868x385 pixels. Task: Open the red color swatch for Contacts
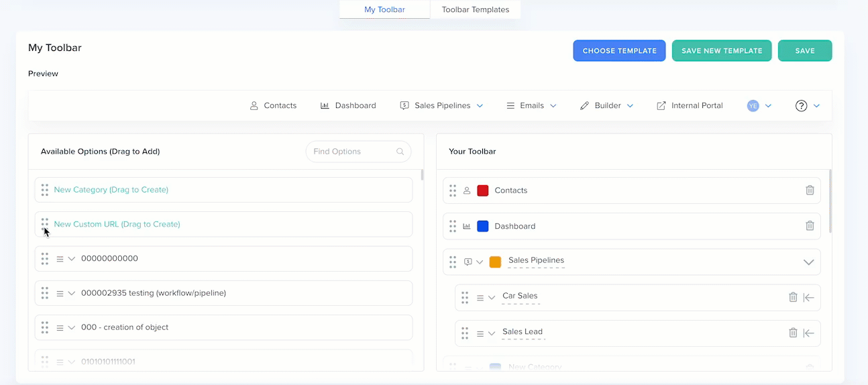(x=482, y=190)
